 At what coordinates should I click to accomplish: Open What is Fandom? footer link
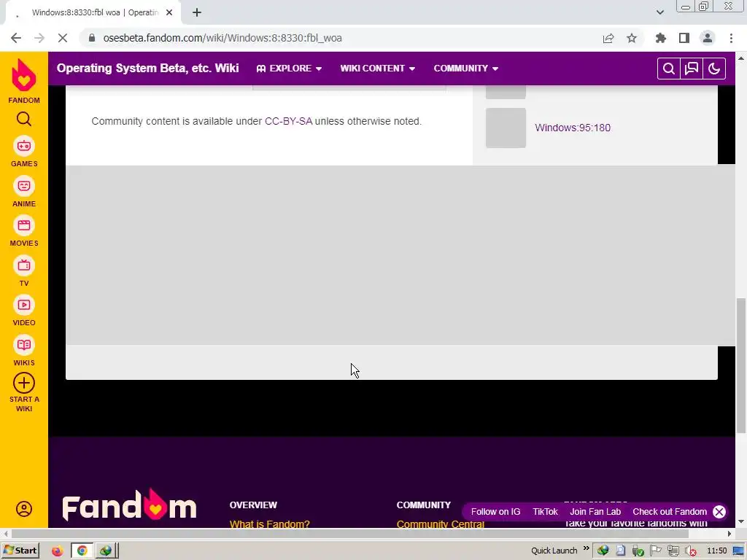coord(270,524)
